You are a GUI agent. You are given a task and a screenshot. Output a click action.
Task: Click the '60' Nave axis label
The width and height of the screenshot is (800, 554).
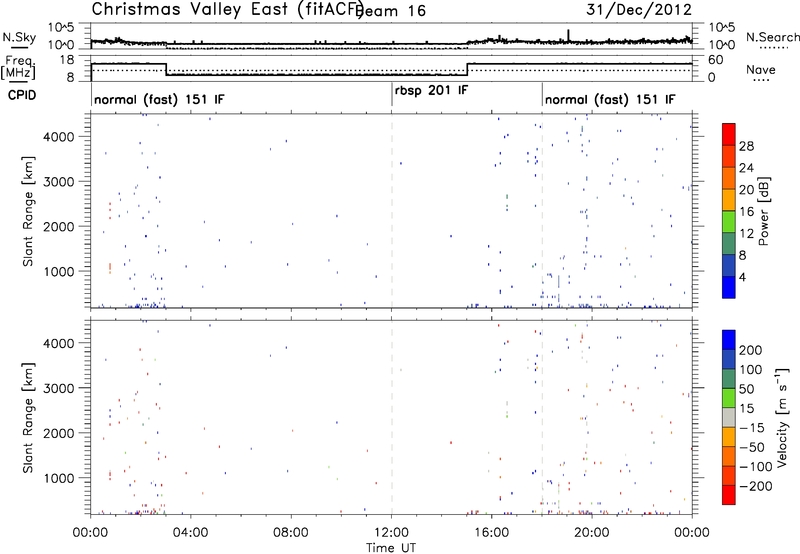click(716, 60)
